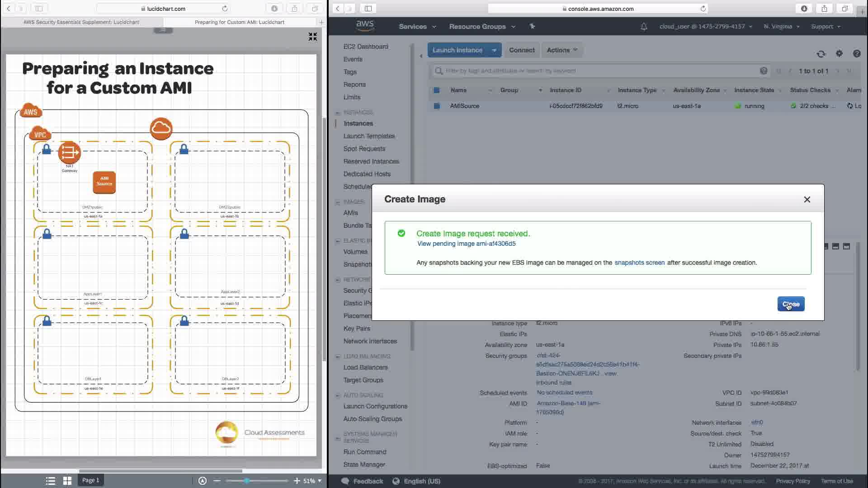Image resolution: width=868 pixels, height=488 pixels.
Task: Open the notifications bell icon
Action: 644,27
